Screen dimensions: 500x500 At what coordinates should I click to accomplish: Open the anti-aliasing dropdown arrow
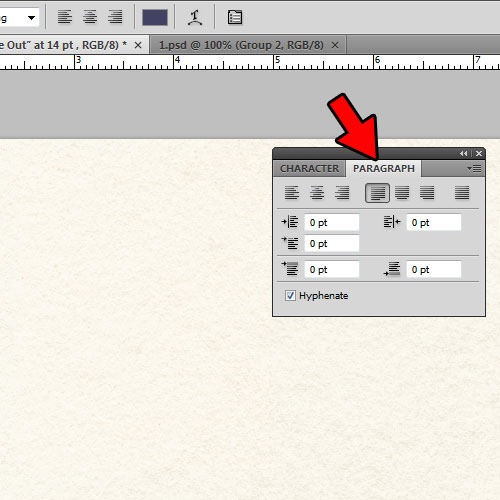click(x=31, y=18)
